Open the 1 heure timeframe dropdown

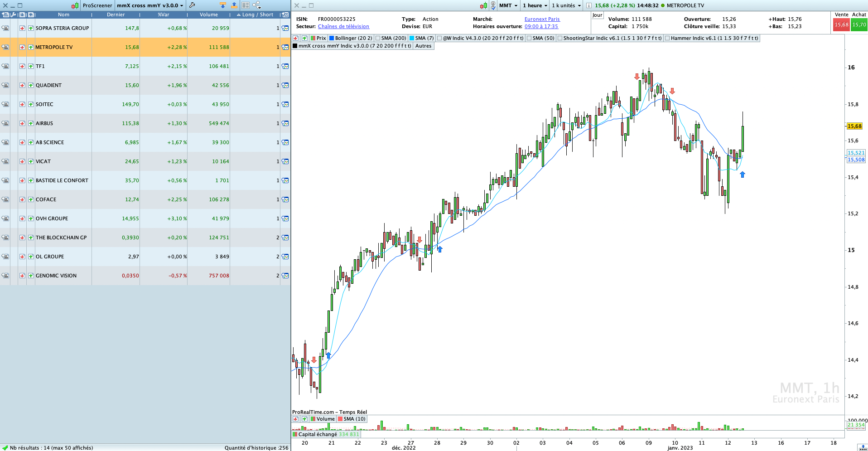535,5
